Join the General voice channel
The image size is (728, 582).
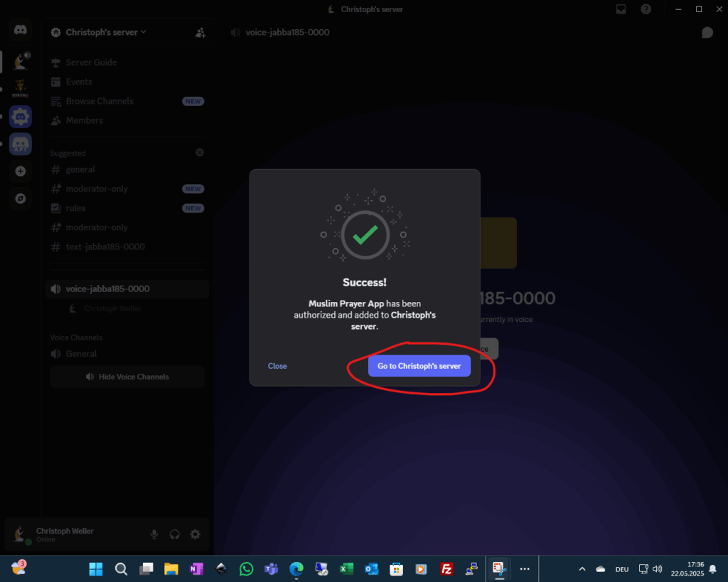click(127, 354)
